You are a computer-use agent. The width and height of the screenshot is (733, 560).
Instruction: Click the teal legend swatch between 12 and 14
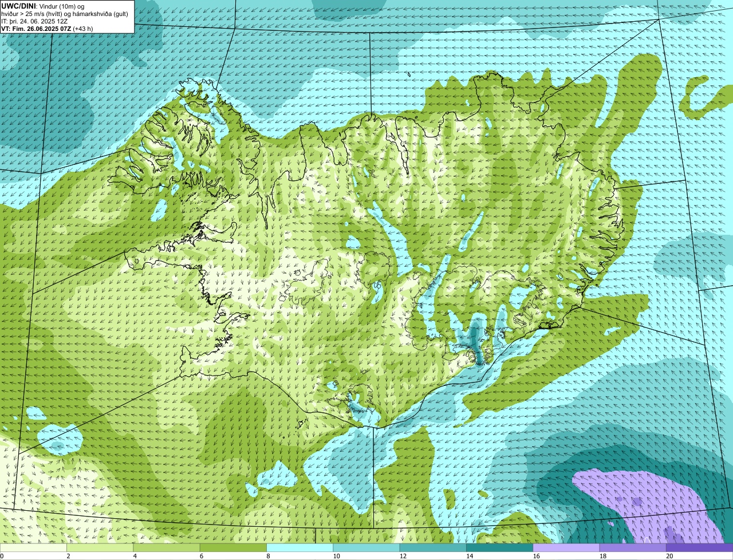(x=433, y=547)
